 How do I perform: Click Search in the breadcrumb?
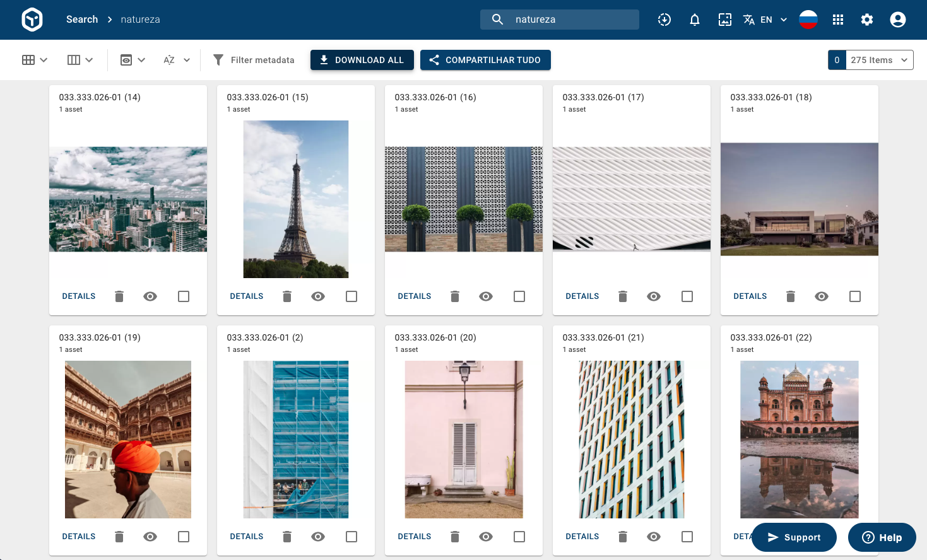pyautogui.click(x=82, y=20)
